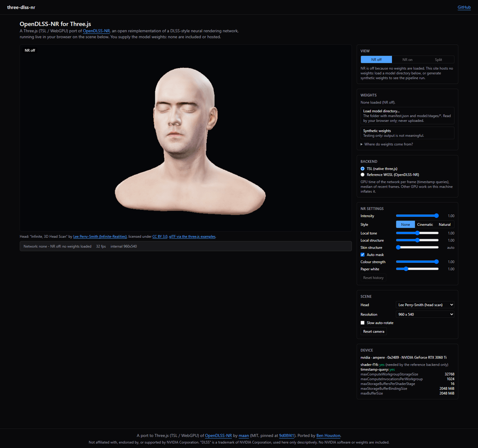Open 'glTF via the three.js examples' link
The image size is (478, 448).
point(192,237)
